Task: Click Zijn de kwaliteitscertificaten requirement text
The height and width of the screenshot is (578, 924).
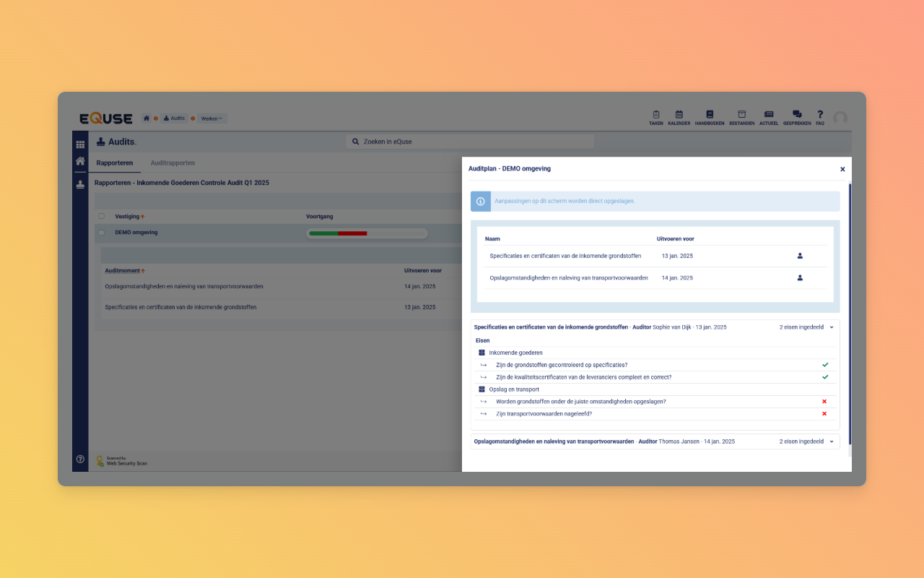Action: (x=584, y=377)
